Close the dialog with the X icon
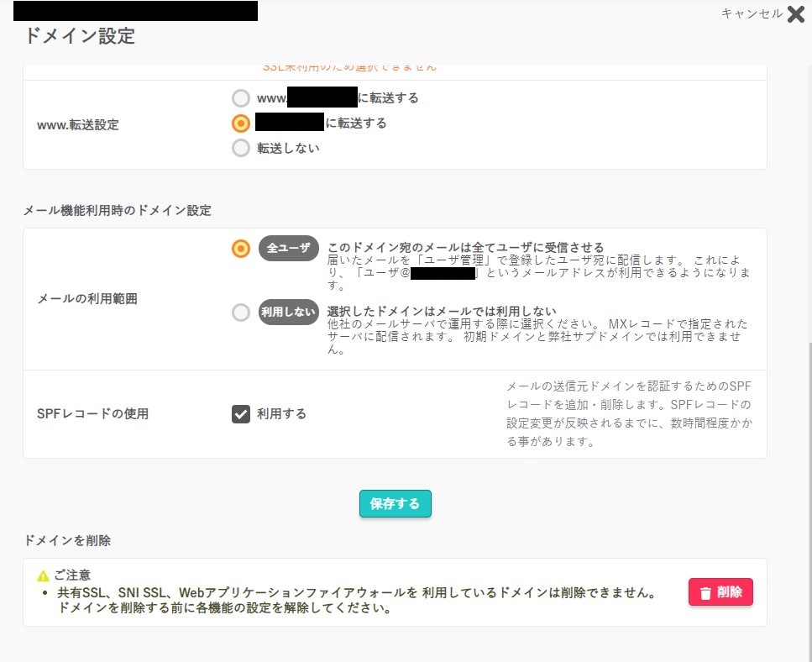 [x=795, y=14]
